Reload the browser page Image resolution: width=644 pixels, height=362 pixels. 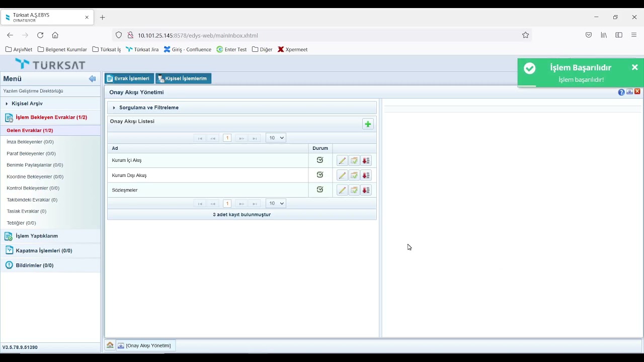pos(40,35)
